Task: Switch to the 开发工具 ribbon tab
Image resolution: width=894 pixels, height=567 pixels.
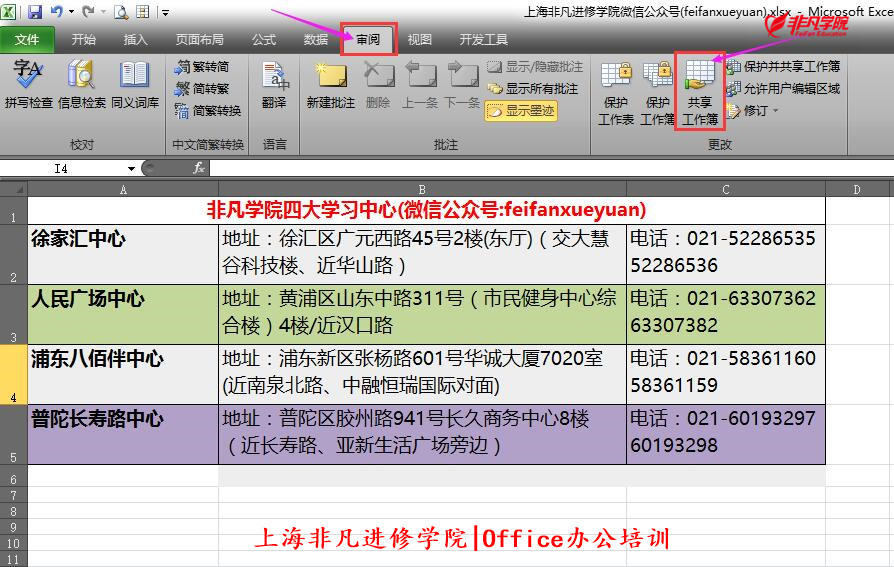Action: click(483, 39)
